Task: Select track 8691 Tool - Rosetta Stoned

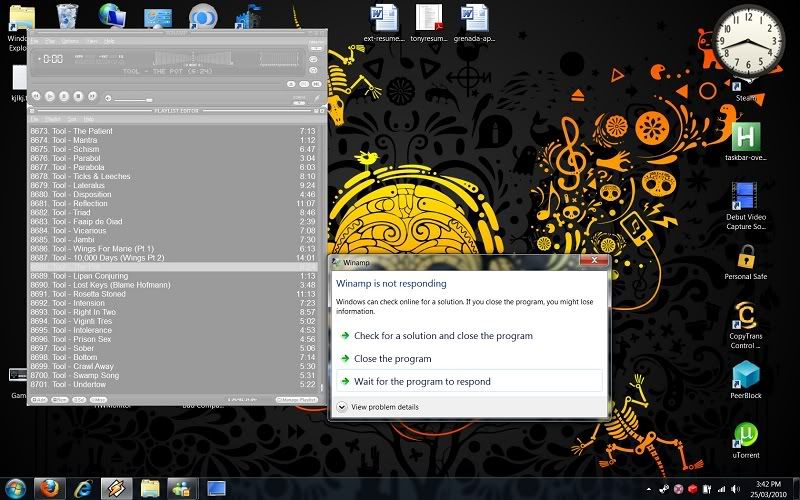Action: 173,294
